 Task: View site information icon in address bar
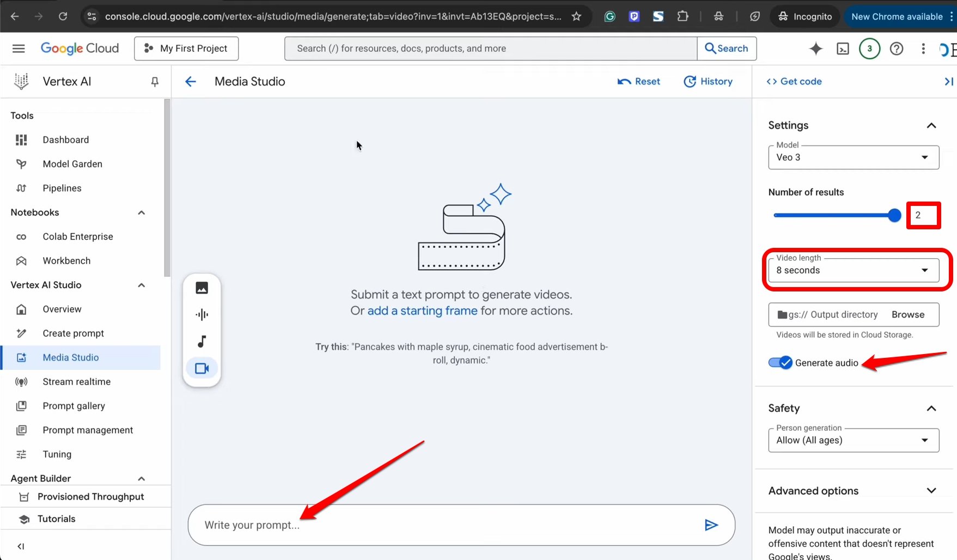(92, 16)
